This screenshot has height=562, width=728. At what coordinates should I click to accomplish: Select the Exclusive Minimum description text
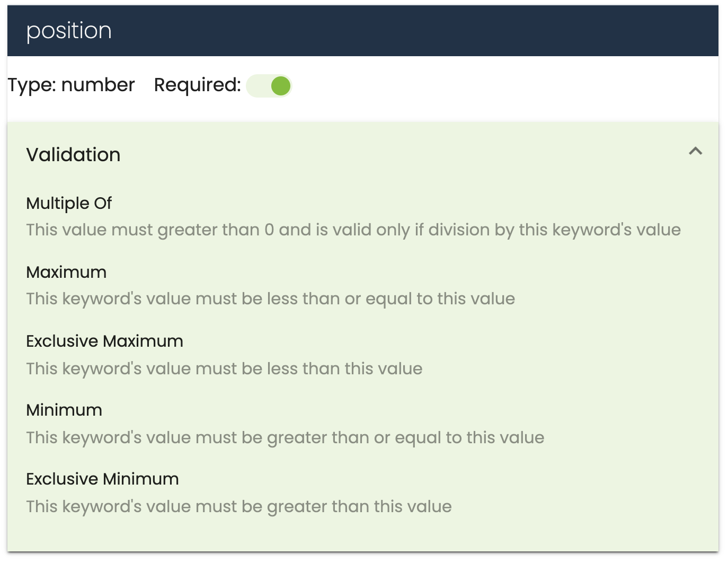[238, 506]
